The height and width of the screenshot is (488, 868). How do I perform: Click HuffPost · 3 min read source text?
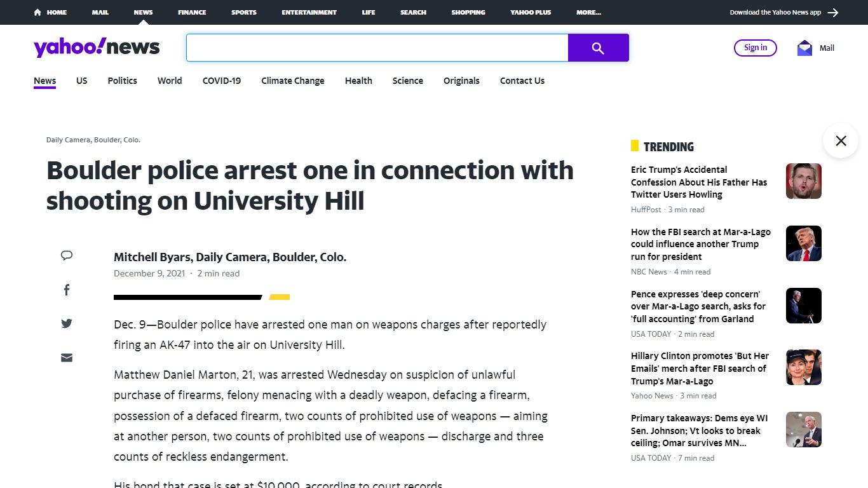(x=667, y=210)
